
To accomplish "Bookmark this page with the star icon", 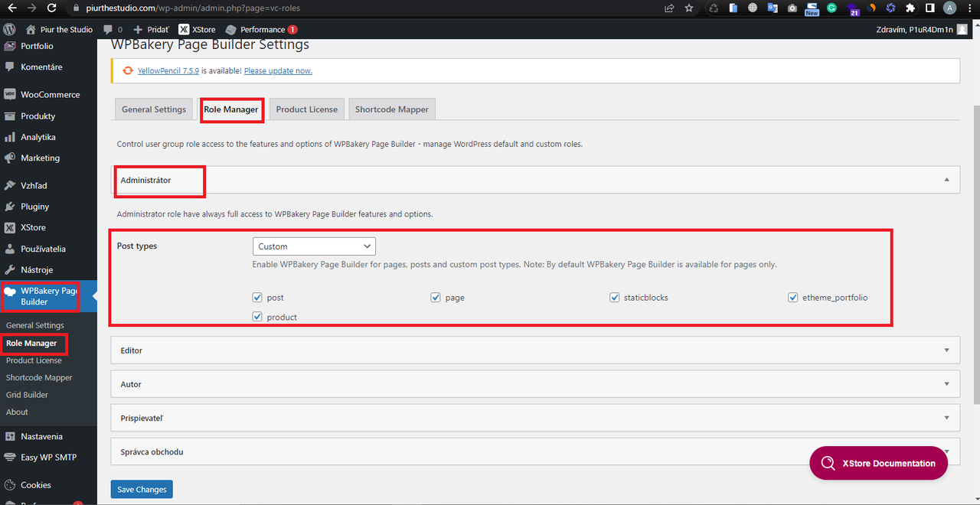I will point(689,8).
